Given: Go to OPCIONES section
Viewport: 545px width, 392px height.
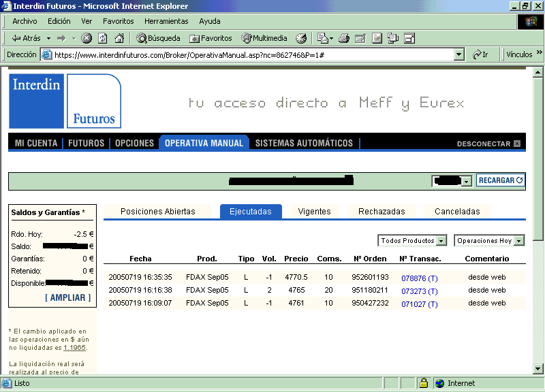Looking at the screenshot, I should point(134,143).
